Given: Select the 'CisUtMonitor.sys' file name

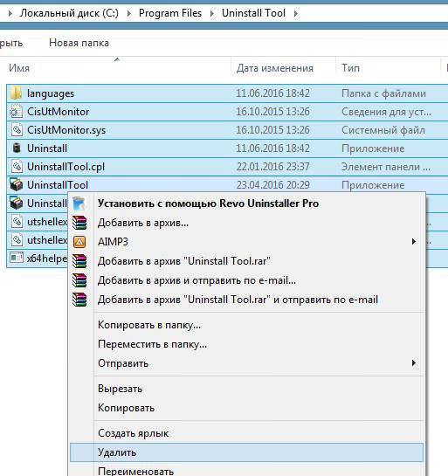Looking at the screenshot, I should 66,130.
